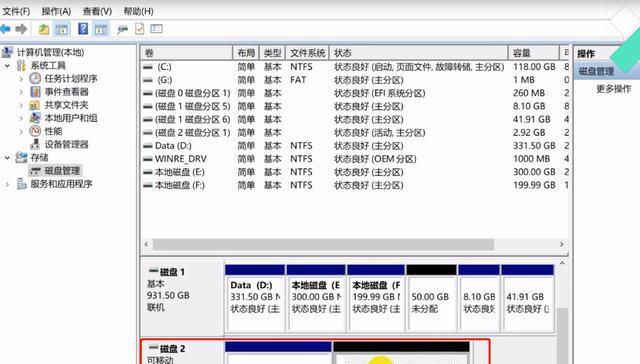Open 更多操作 in the actions pane
The width and height of the screenshot is (640, 364).
[613, 89]
